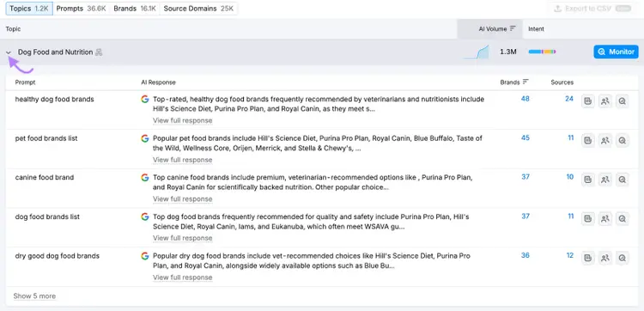Image resolution: width=644 pixels, height=311 pixels.
Task: Select the Brands tab at top
Action: (x=135, y=9)
